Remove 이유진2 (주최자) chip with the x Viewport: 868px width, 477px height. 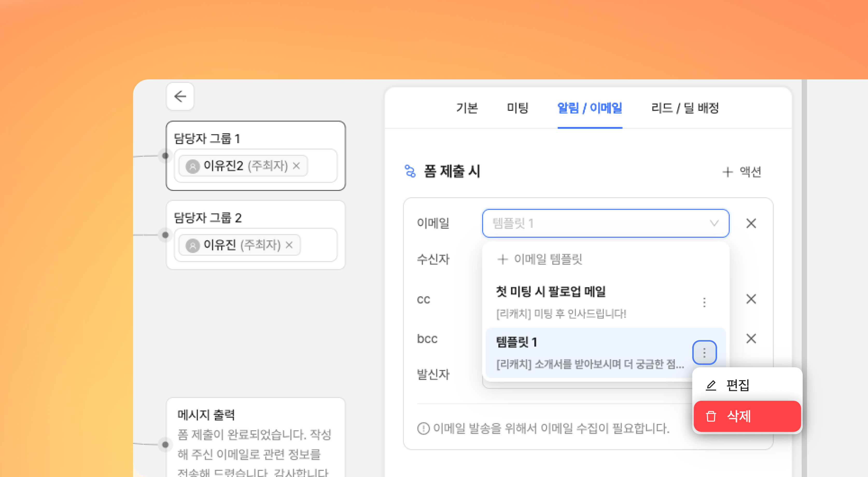[x=296, y=165]
